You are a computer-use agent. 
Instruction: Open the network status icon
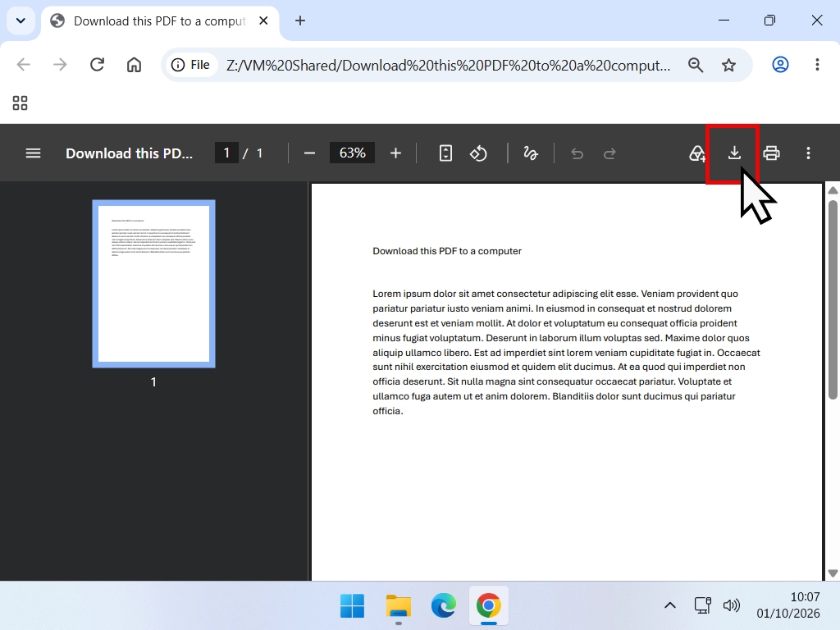coord(702,605)
